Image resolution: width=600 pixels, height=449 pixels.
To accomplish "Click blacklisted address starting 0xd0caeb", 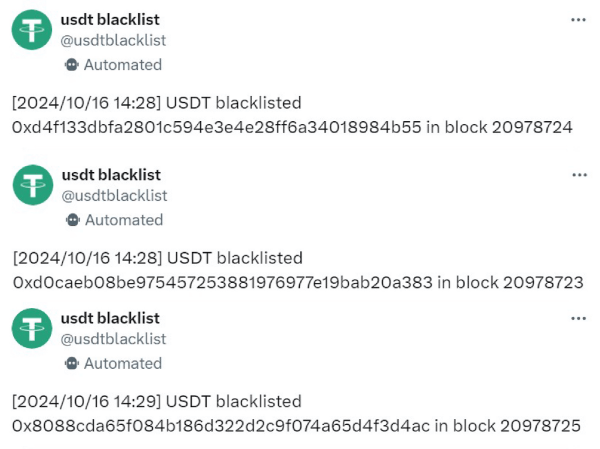I will coord(222,283).
